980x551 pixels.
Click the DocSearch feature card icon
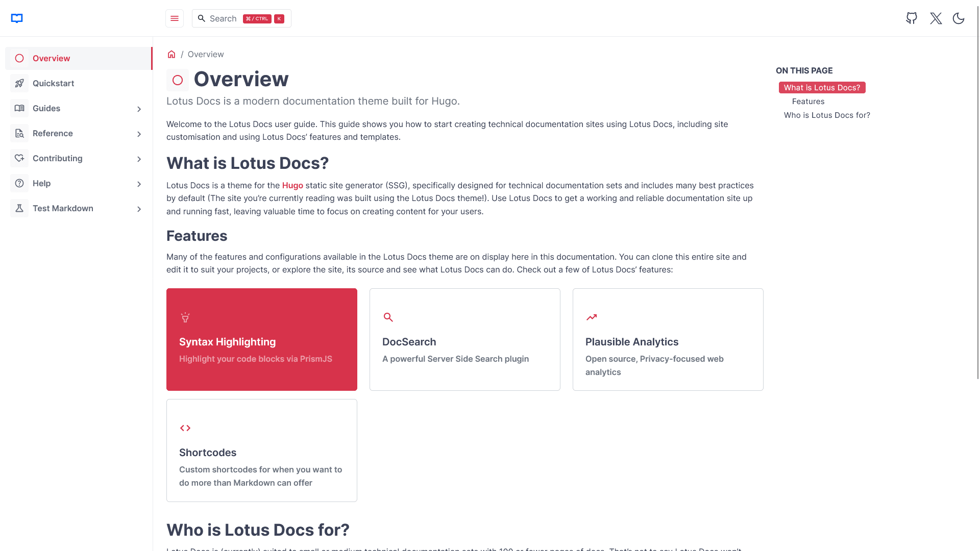(388, 316)
